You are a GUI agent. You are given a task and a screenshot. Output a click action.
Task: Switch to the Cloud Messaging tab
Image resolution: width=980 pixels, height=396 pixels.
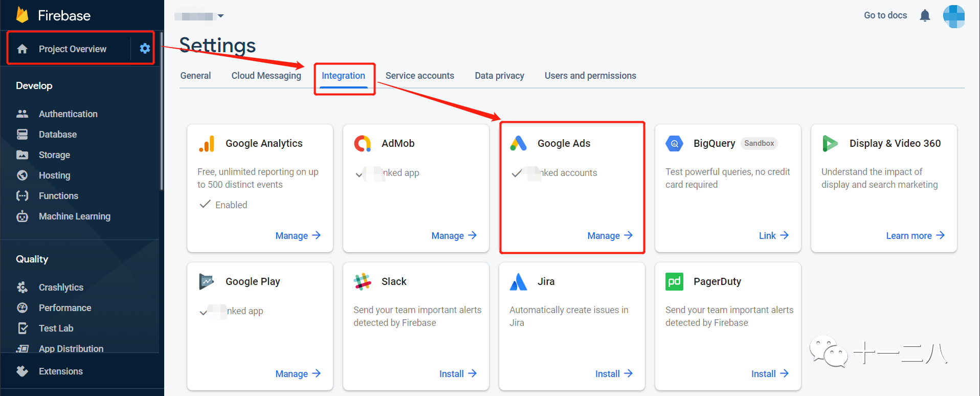click(266, 76)
